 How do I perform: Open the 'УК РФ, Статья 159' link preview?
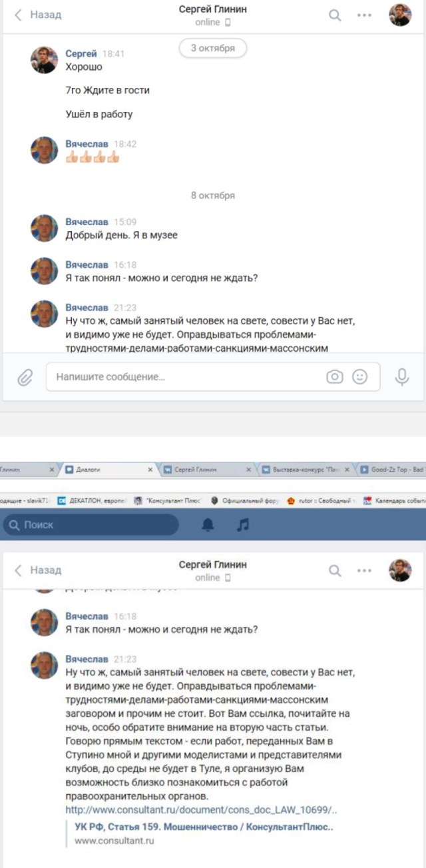pos(204,827)
